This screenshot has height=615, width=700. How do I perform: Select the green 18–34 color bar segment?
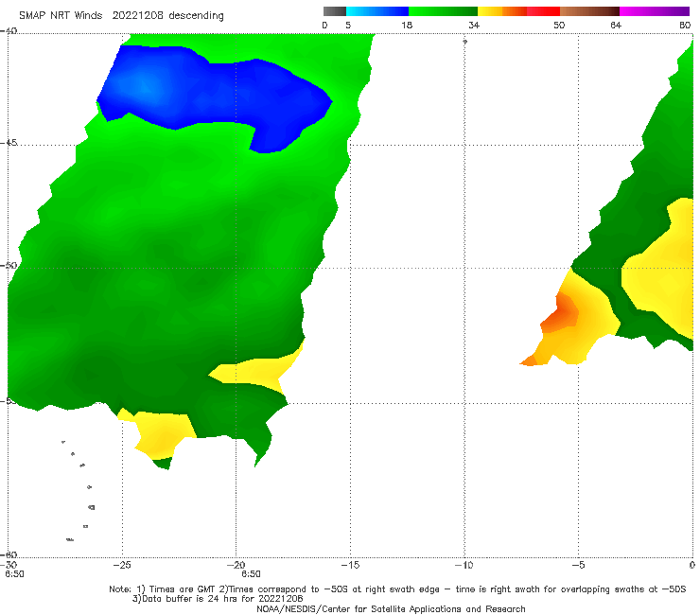443,11
